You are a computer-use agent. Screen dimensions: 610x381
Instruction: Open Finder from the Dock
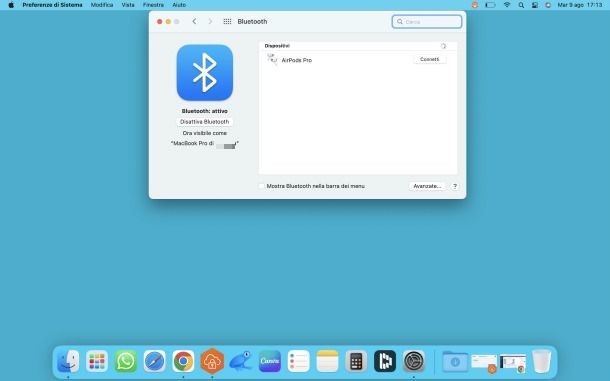(68, 361)
